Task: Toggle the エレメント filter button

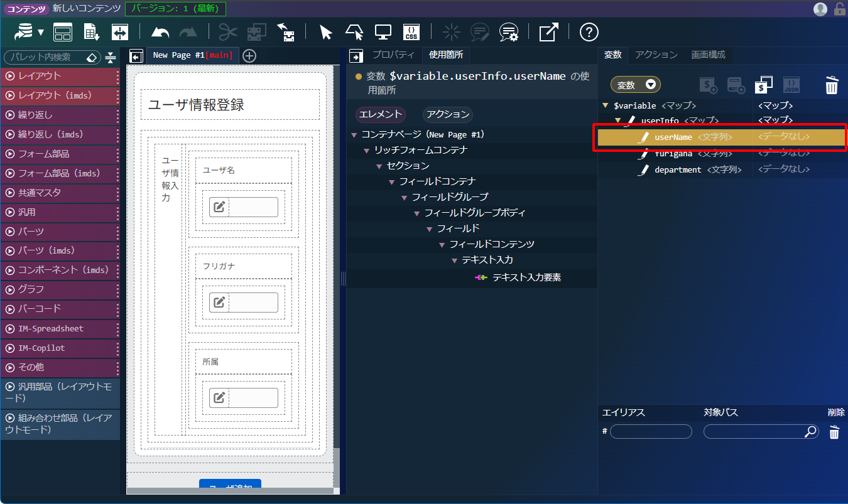Action: (x=380, y=114)
